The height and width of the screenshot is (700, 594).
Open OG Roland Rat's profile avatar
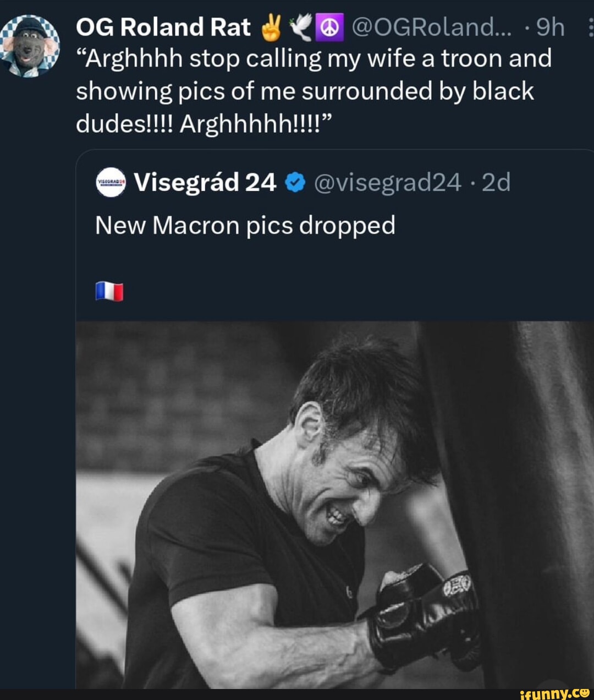30,46
